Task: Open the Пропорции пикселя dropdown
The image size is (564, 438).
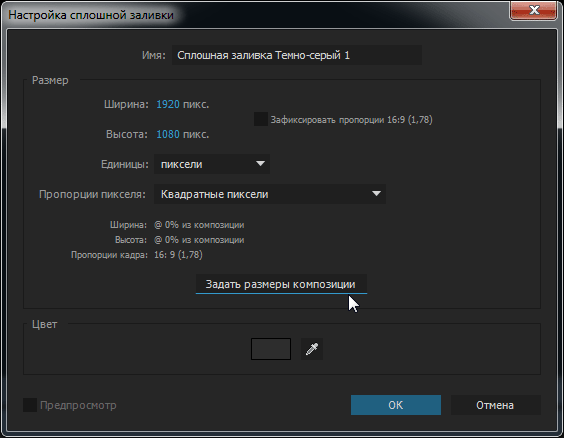Action: (x=270, y=194)
